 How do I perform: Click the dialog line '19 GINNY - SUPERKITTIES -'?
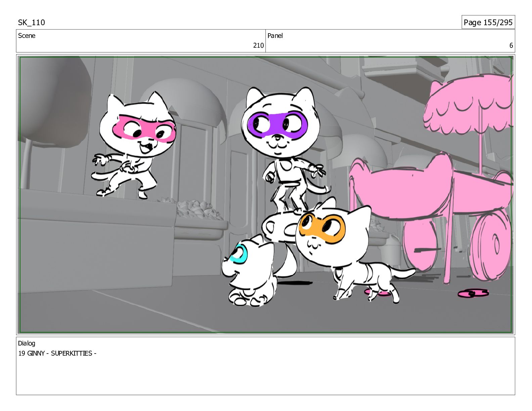point(57,353)
